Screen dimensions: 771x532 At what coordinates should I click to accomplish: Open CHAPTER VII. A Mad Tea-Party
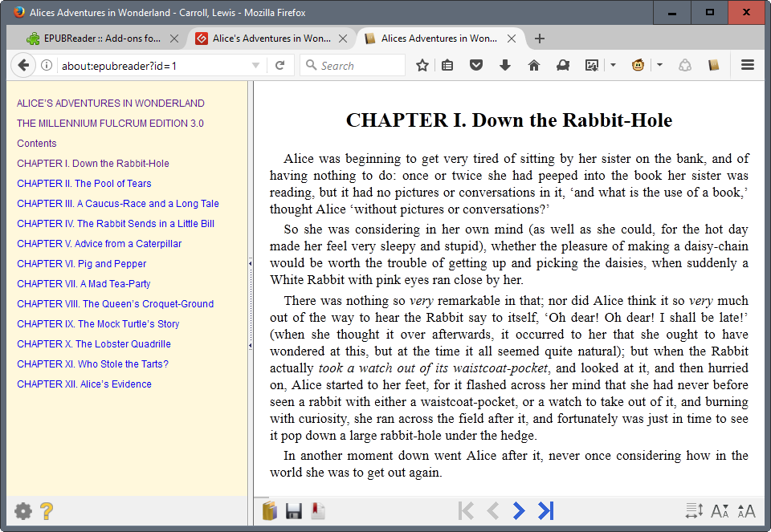click(84, 284)
